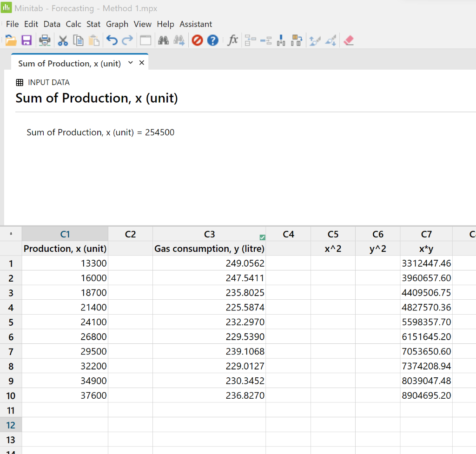476x454 pixels.
Task: Open the Assistant menu
Action: tap(196, 24)
